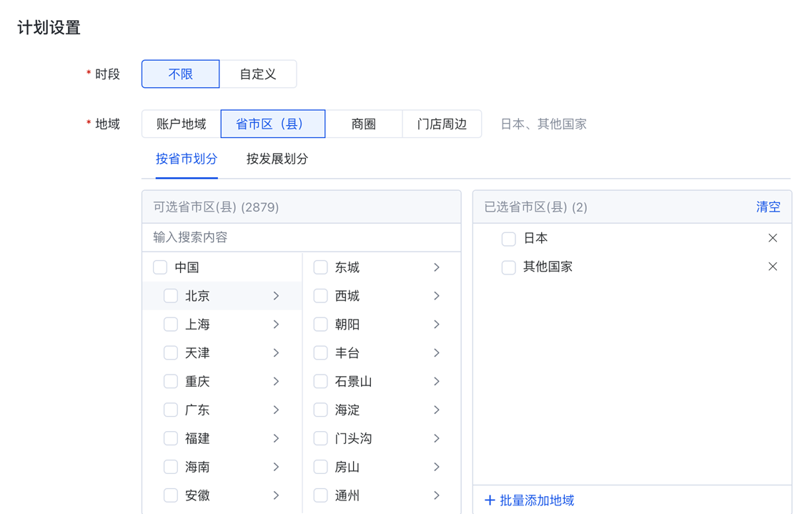This screenshot has height=514, width=812.
Task: Switch to 按发展划分 tab
Action: coord(277,159)
